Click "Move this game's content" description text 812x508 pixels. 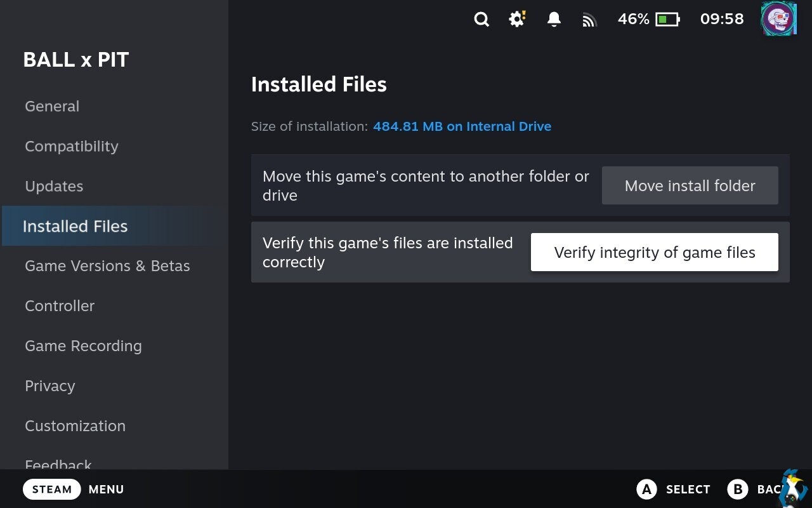[426, 185]
